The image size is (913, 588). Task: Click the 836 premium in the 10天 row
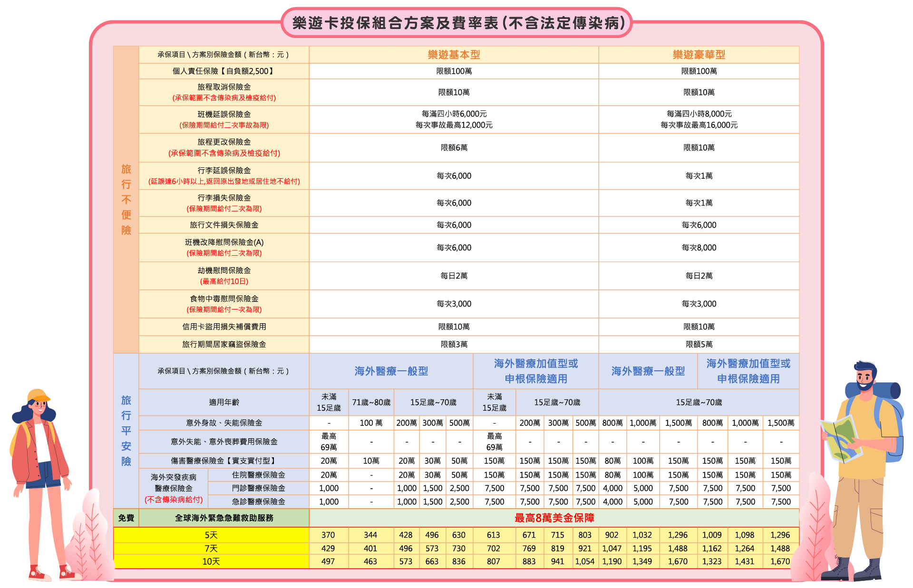tap(459, 561)
